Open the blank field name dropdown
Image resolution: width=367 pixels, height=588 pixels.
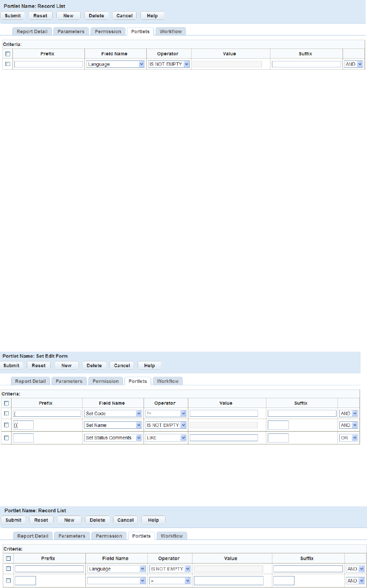[116, 581]
